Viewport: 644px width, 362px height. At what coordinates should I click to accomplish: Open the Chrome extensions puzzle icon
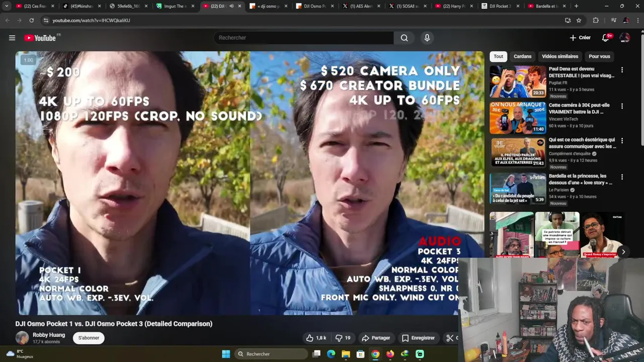pyautogui.click(x=596, y=20)
